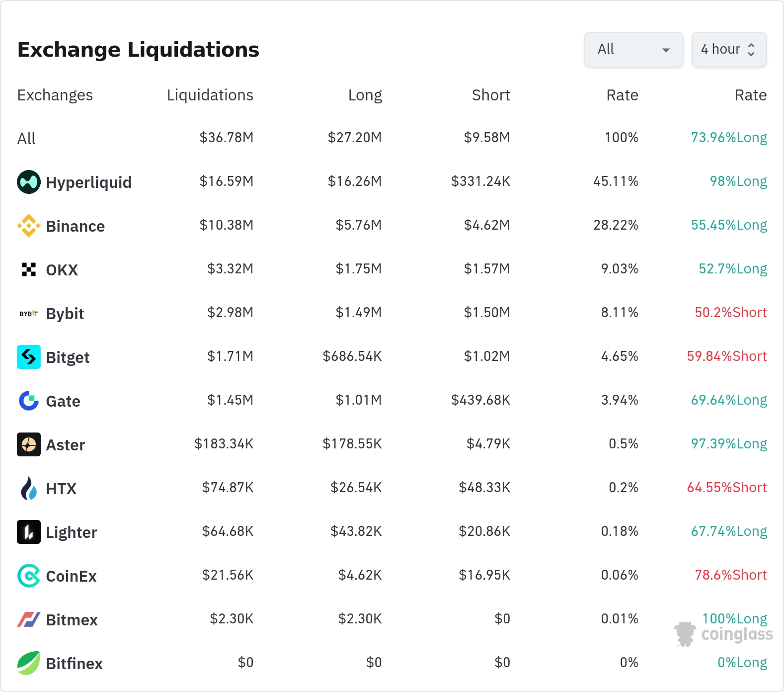Image resolution: width=784 pixels, height=692 pixels.
Task: Click the Aster exchange logo icon
Action: click(x=29, y=444)
